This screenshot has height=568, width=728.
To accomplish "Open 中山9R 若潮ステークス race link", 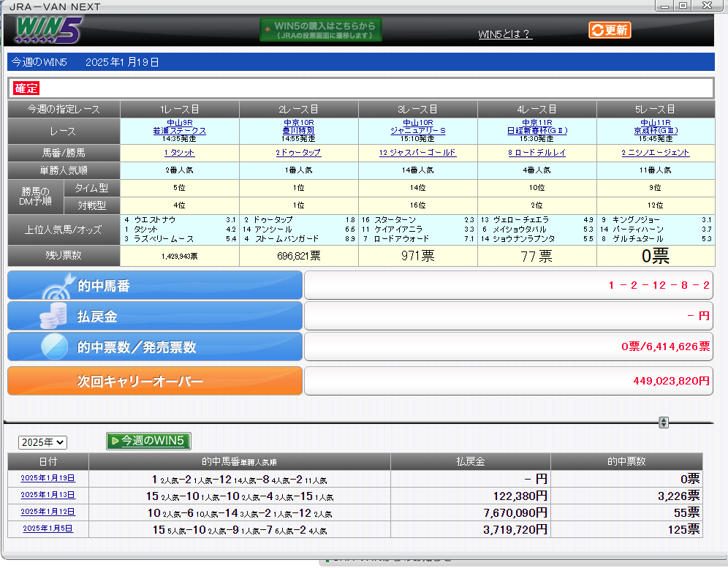I will pos(180,127).
